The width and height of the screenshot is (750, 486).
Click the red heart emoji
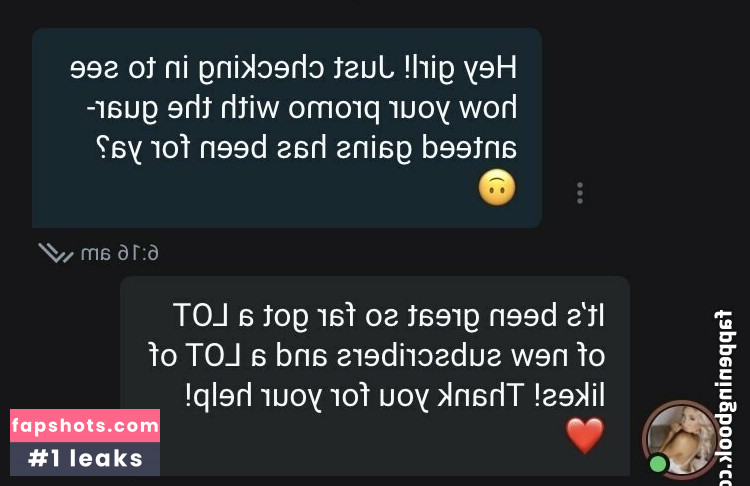585,435
